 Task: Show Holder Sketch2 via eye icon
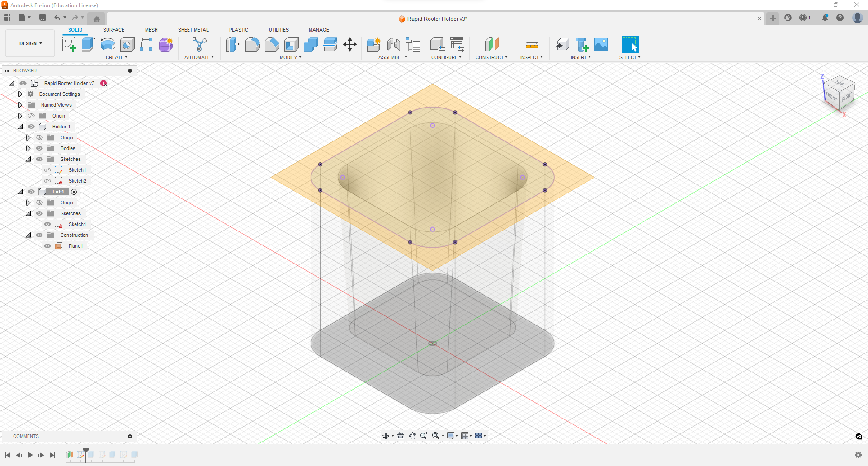47,181
